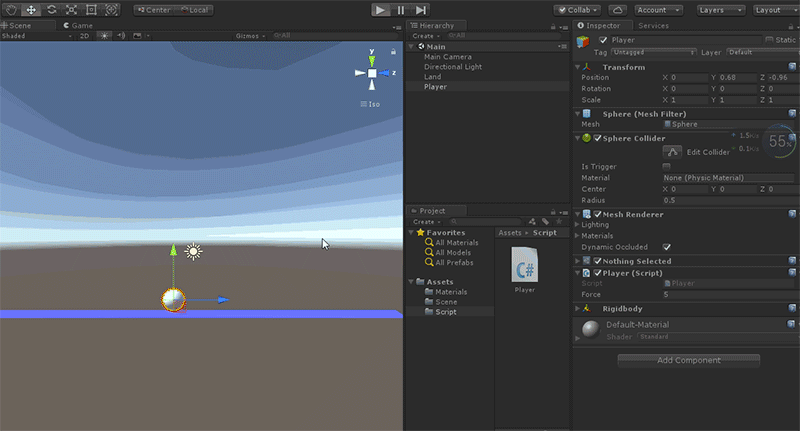
Task: Select the Rect transform tool
Action: (x=91, y=10)
